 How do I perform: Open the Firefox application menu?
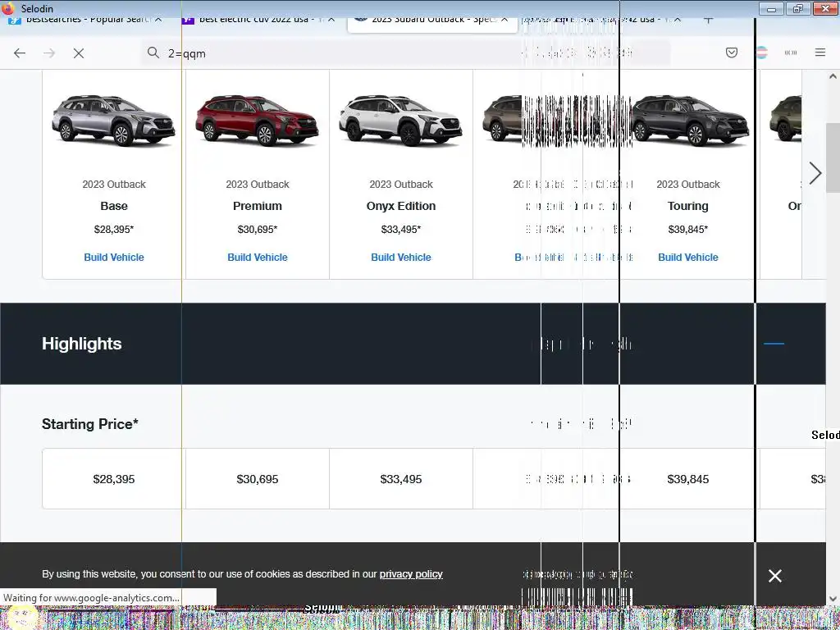[820, 52]
